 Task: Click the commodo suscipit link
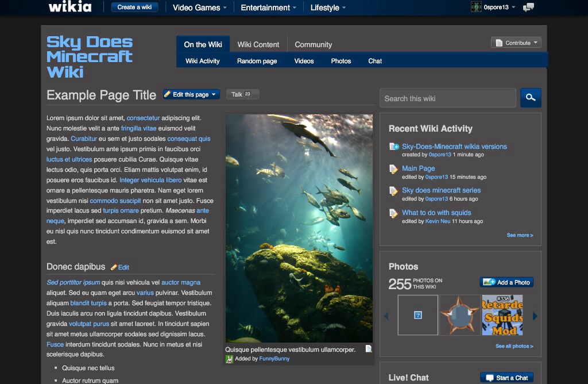pos(115,201)
